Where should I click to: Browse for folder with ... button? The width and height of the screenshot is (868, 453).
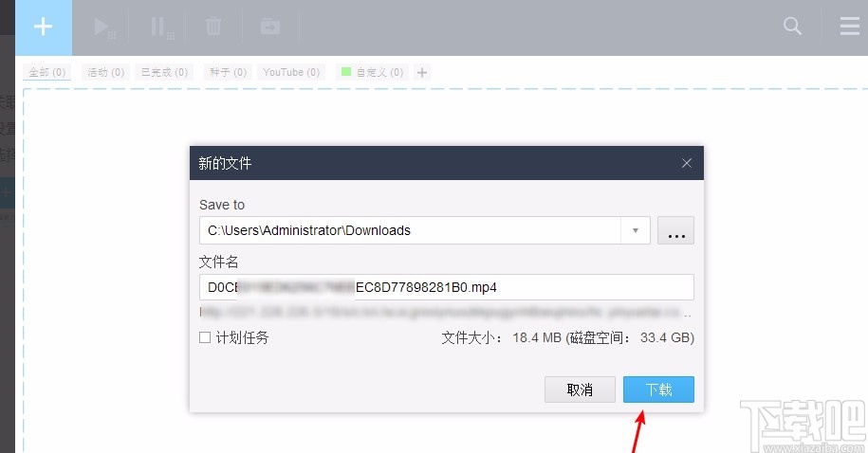pos(676,230)
